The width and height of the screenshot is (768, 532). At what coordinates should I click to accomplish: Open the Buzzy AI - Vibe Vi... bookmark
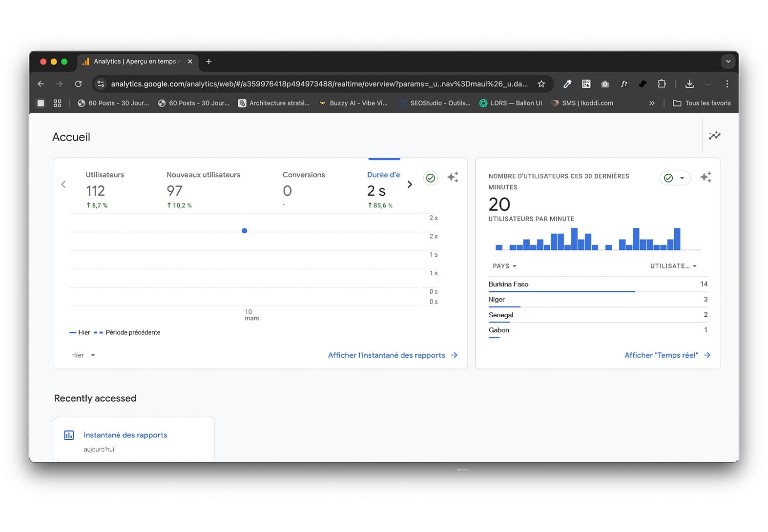[x=353, y=103]
